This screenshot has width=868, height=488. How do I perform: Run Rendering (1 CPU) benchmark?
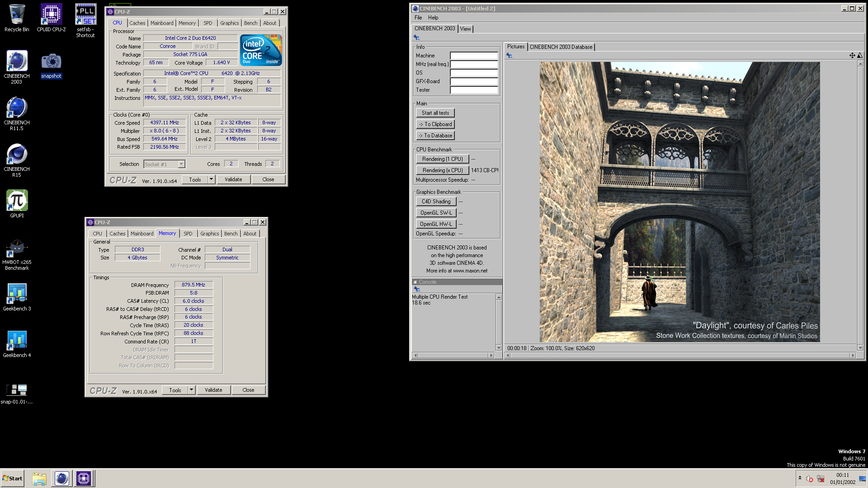[442, 159]
